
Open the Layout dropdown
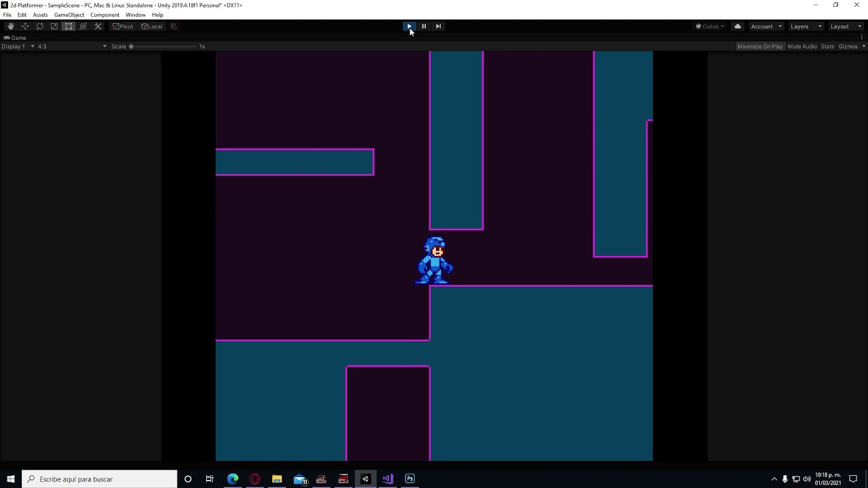[x=846, y=26]
